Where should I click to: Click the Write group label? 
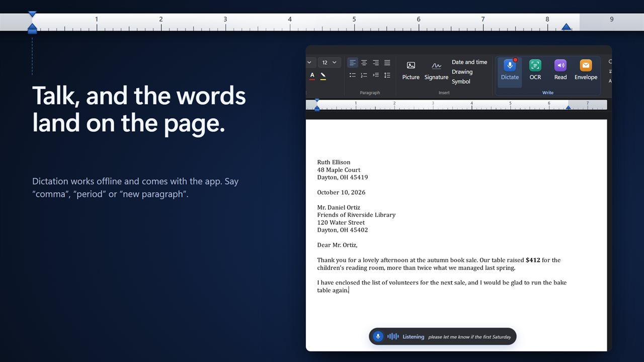548,93
